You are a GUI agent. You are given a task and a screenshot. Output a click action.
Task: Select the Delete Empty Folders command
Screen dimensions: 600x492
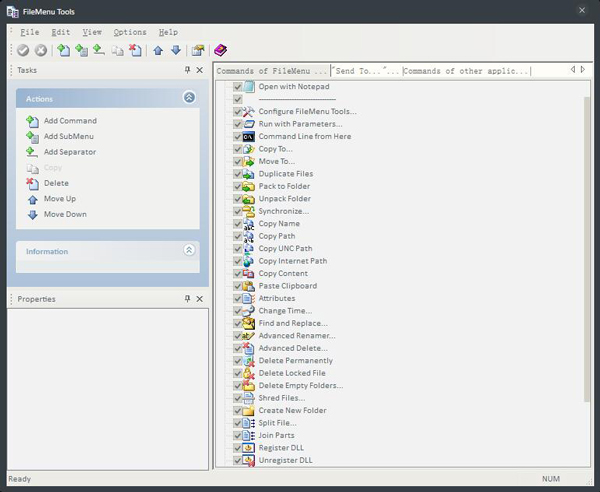pos(301,386)
